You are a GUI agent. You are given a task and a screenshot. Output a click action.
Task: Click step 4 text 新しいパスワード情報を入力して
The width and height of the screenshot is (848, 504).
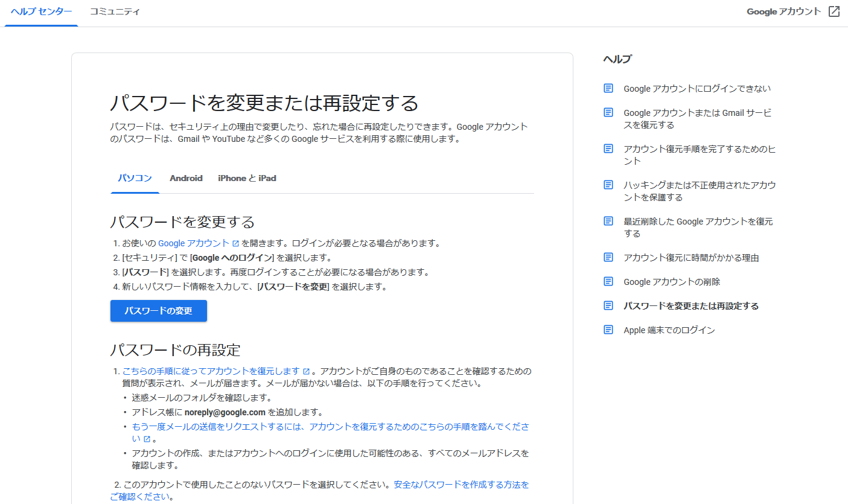tap(255, 287)
